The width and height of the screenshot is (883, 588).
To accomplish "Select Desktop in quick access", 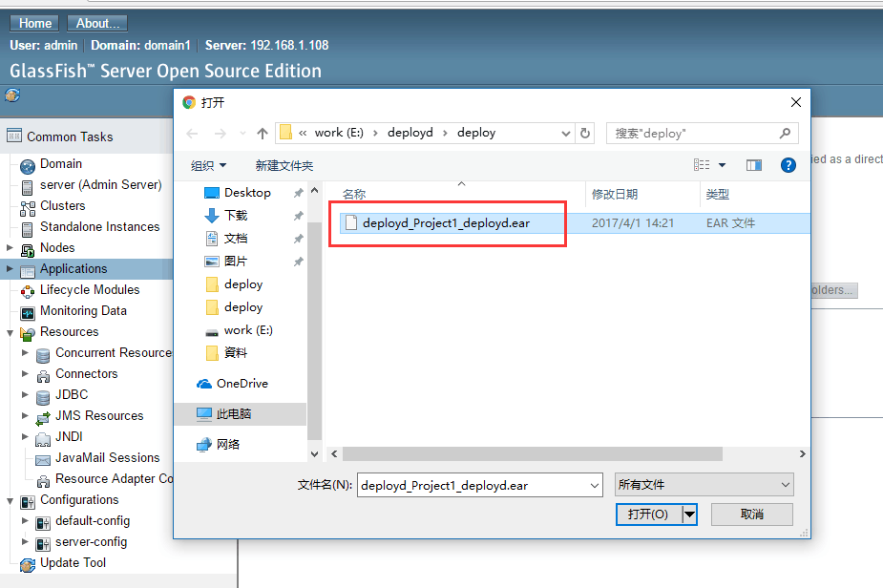I will tap(247, 193).
